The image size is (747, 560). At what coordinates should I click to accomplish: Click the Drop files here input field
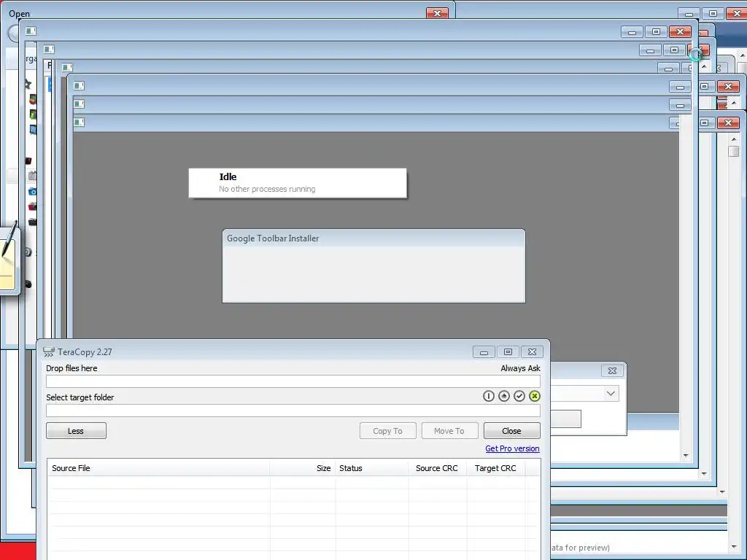point(293,381)
